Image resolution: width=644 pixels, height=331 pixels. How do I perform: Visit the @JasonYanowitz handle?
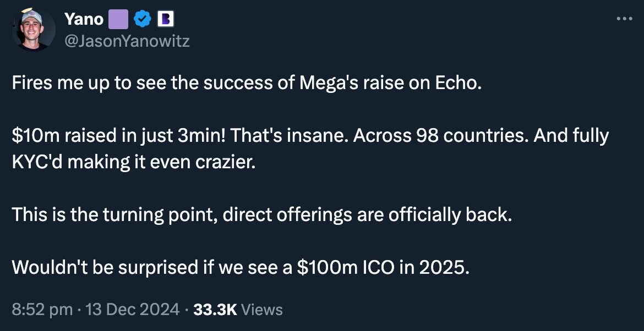tap(127, 41)
